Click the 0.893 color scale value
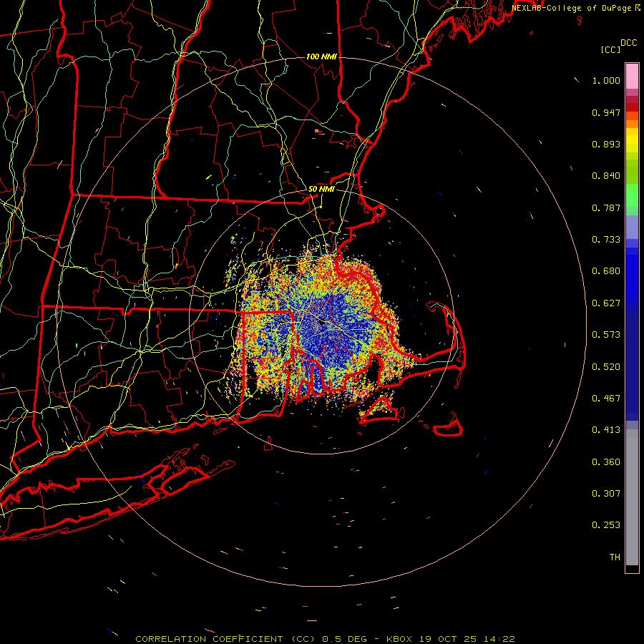Image resolution: width=644 pixels, height=644 pixels. point(606,144)
